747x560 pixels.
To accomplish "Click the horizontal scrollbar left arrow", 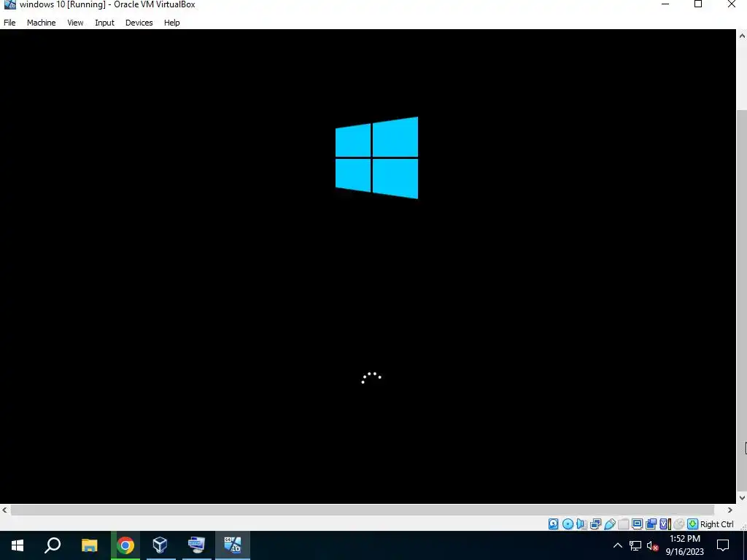I will point(5,510).
